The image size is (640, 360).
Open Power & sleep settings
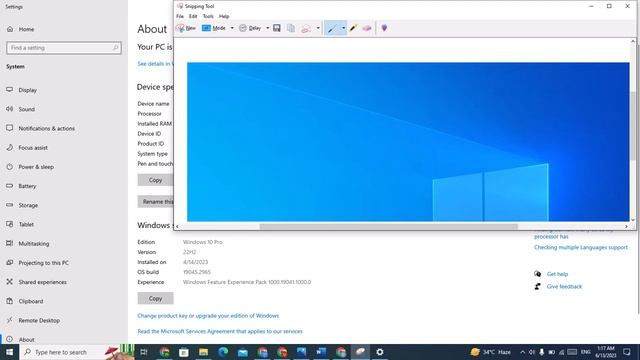pyautogui.click(x=36, y=167)
